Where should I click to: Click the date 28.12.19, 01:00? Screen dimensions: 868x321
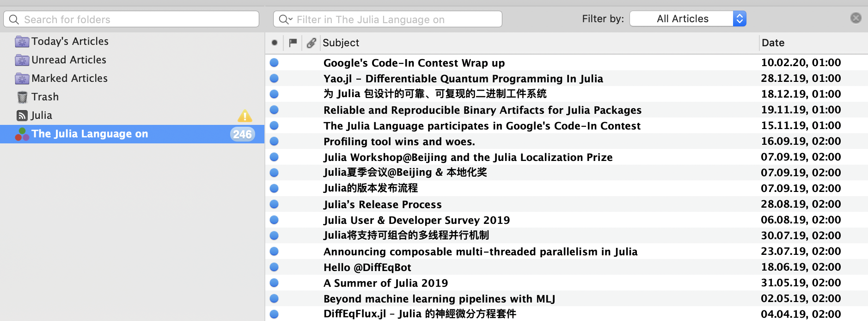click(x=801, y=78)
